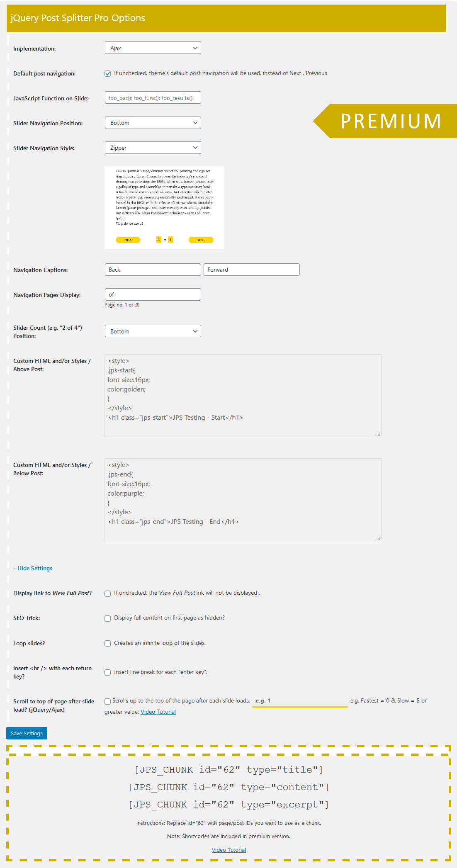Viewport: 457px width, 868px height.
Task: Open the Video Tutorial link beside greater value
Action: pyautogui.click(x=158, y=712)
